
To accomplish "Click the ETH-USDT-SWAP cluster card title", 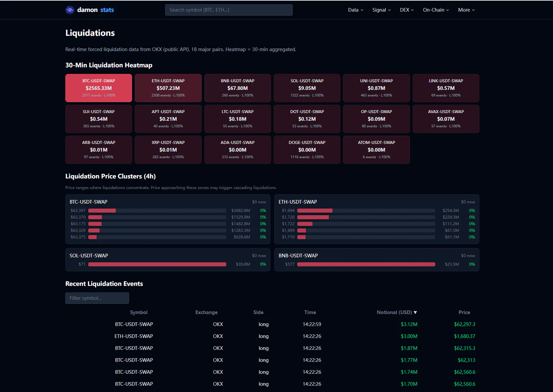I will click(x=298, y=202).
